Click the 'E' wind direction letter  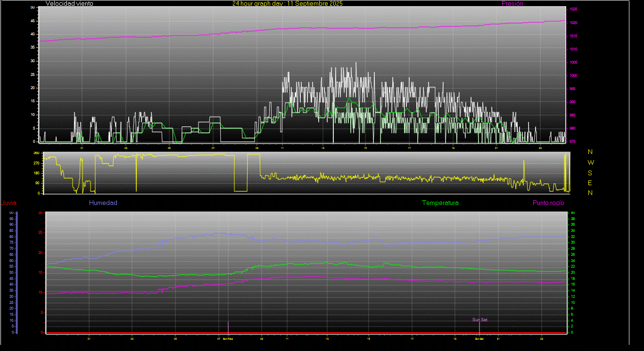click(591, 183)
